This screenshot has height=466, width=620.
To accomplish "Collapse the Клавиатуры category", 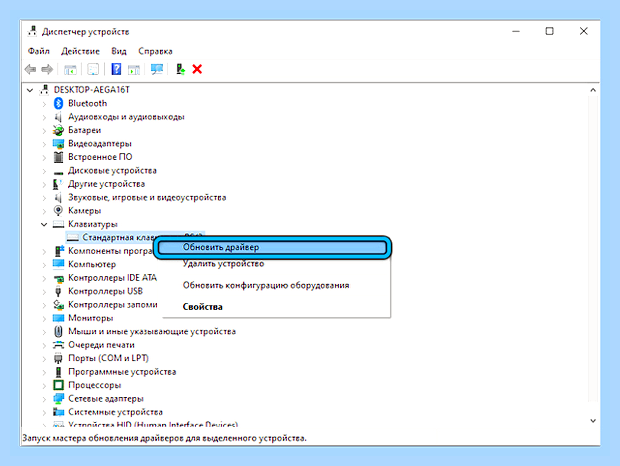I will point(44,225).
